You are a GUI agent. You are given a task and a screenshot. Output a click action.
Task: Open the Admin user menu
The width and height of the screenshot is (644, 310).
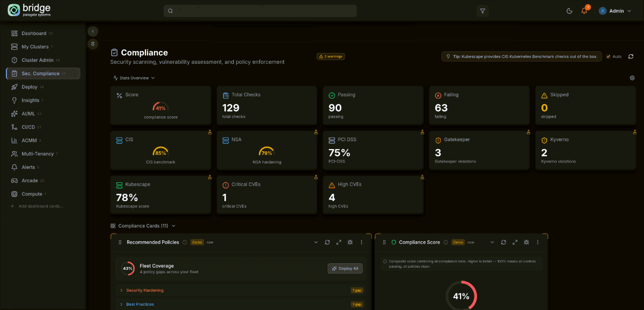pyautogui.click(x=615, y=11)
